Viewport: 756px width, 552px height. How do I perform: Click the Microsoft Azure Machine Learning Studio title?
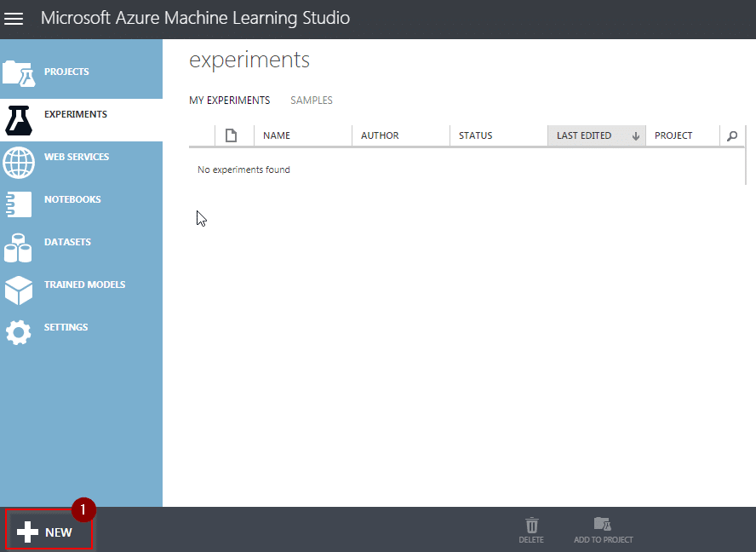195,18
